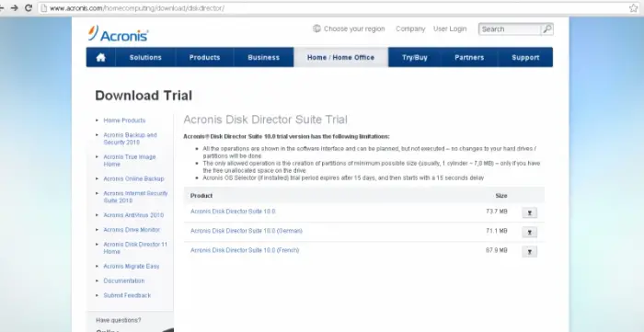Bookmark this page with the star icon
The height and width of the screenshot is (332, 644).
pyautogui.click(x=633, y=8)
